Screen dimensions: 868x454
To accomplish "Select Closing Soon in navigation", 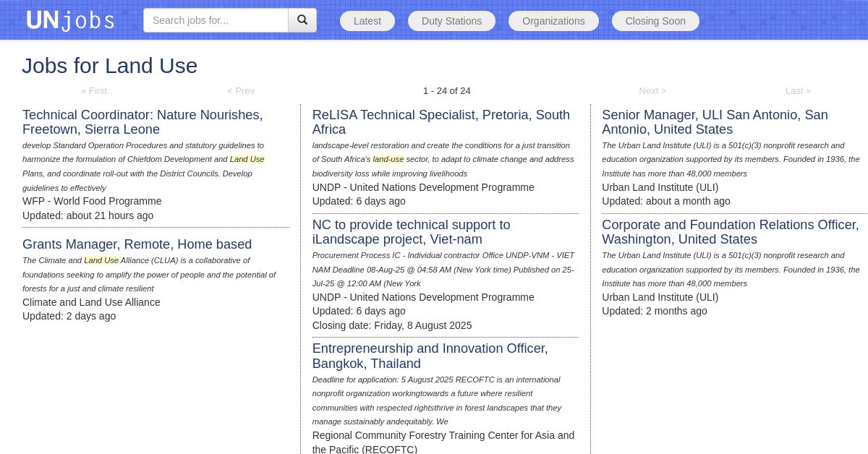I will tap(655, 21).
